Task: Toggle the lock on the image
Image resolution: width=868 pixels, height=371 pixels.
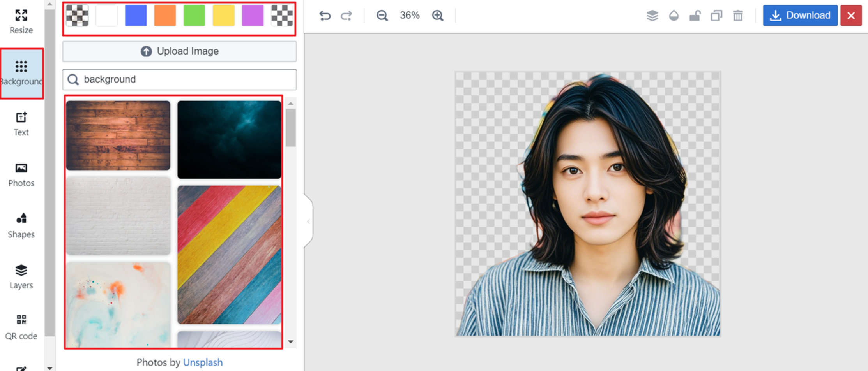Action: [x=695, y=16]
